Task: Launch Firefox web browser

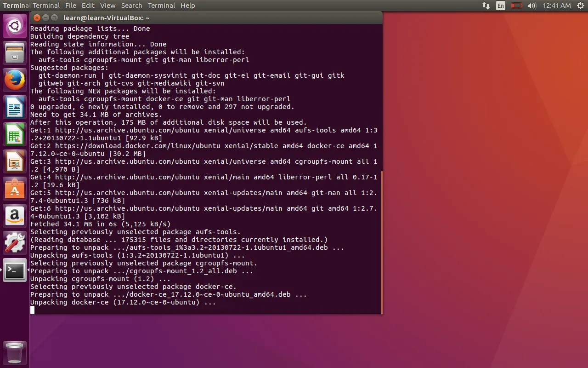Action: coord(15,80)
